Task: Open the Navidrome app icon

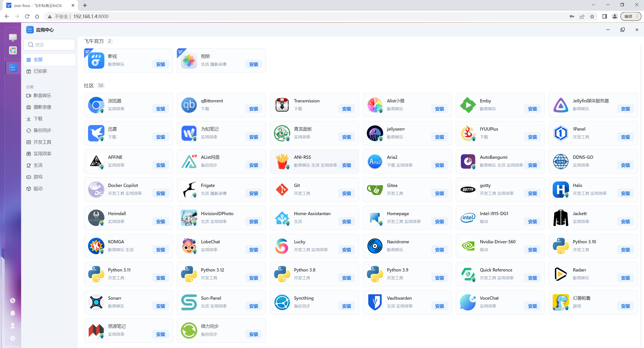Action: coord(375,246)
